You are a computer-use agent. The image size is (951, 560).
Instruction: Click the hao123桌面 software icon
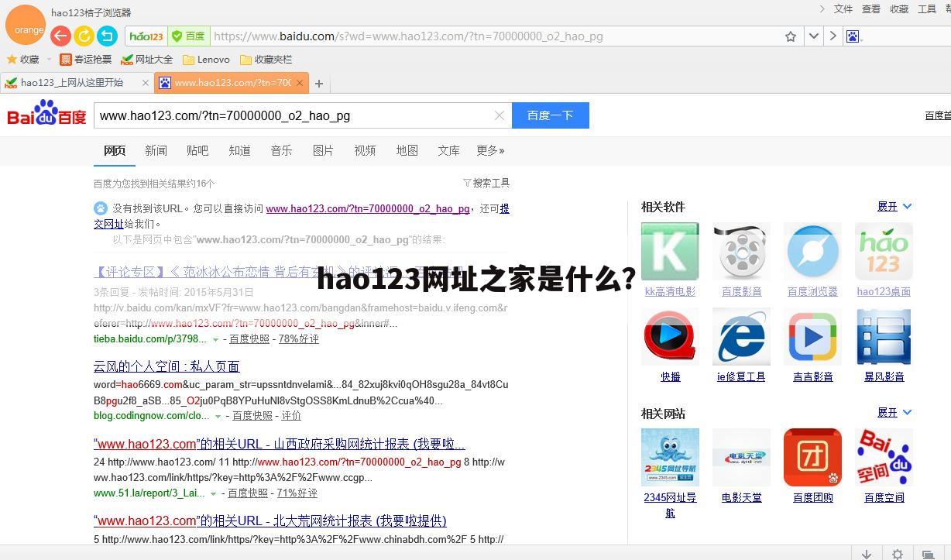(884, 251)
